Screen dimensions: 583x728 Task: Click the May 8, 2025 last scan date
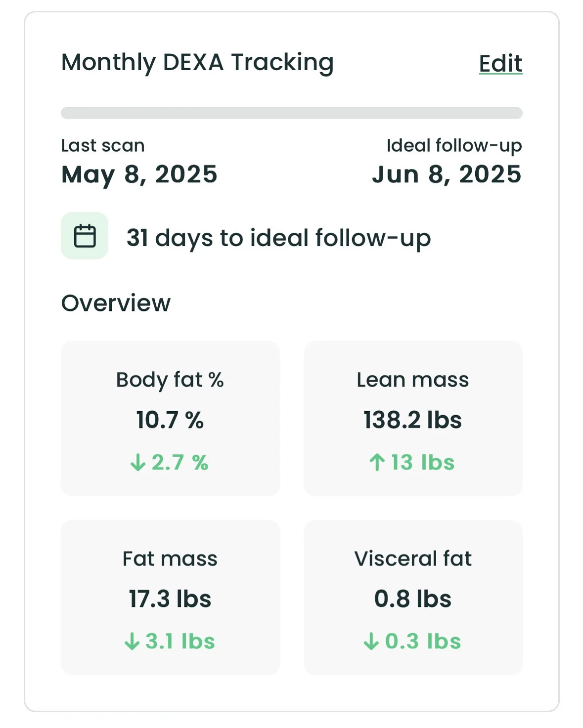[x=139, y=174]
